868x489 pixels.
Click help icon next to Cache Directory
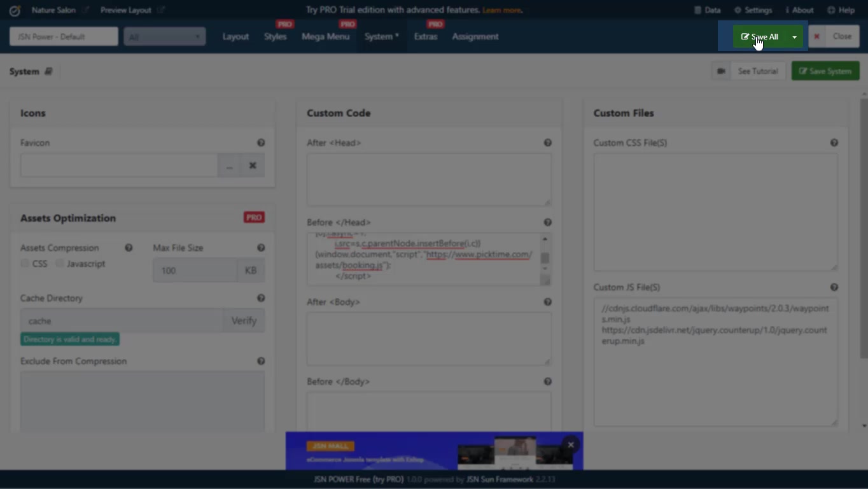pyautogui.click(x=261, y=298)
